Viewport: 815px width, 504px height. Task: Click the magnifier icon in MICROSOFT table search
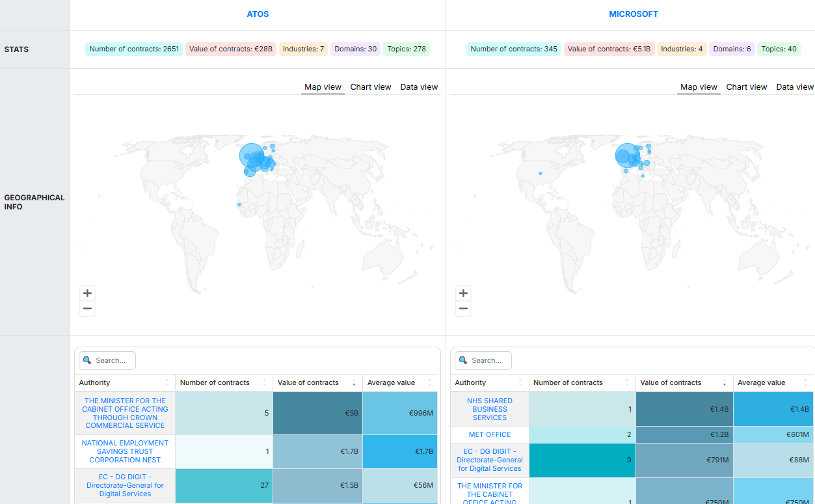point(464,360)
